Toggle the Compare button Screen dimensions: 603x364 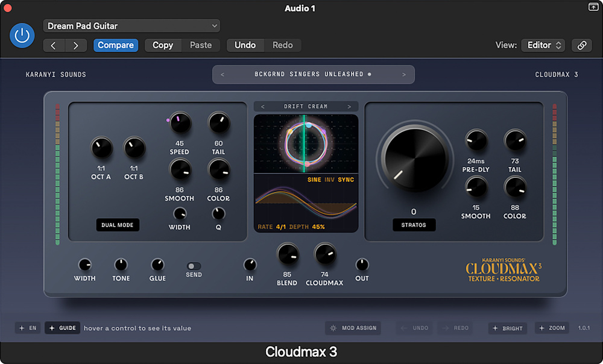click(x=116, y=45)
